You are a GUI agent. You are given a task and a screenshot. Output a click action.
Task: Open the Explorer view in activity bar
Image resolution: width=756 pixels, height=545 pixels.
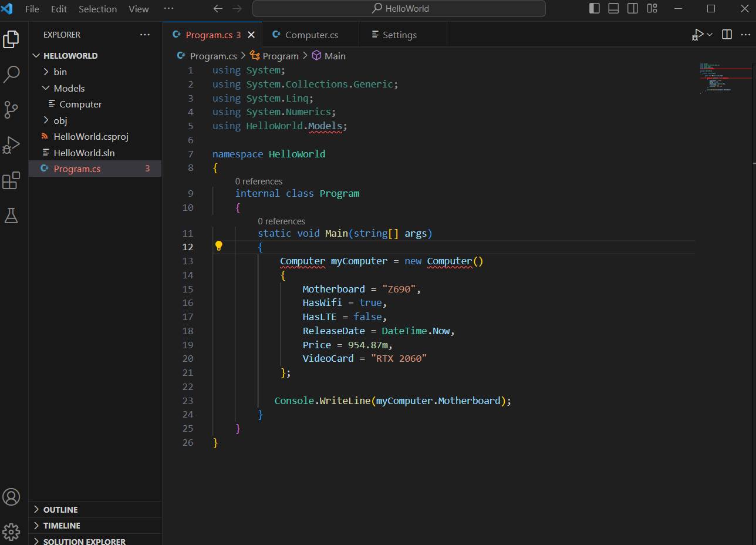11,39
